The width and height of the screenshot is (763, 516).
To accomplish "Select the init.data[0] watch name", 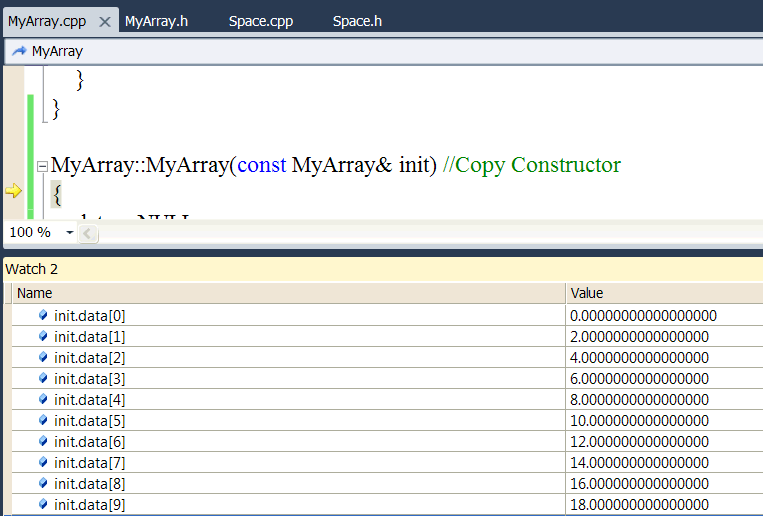I will [x=90, y=316].
